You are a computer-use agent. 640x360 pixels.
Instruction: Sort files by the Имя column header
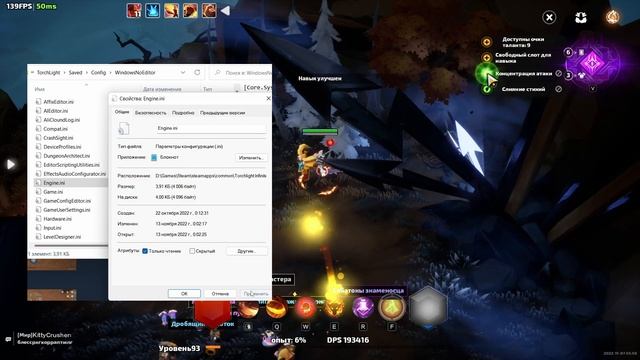pos(40,89)
